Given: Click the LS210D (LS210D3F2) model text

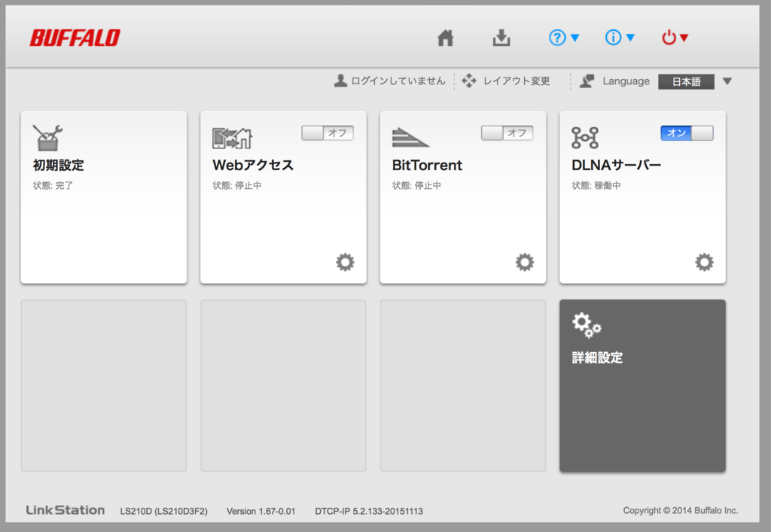Looking at the screenshot, I should point(163,512).
